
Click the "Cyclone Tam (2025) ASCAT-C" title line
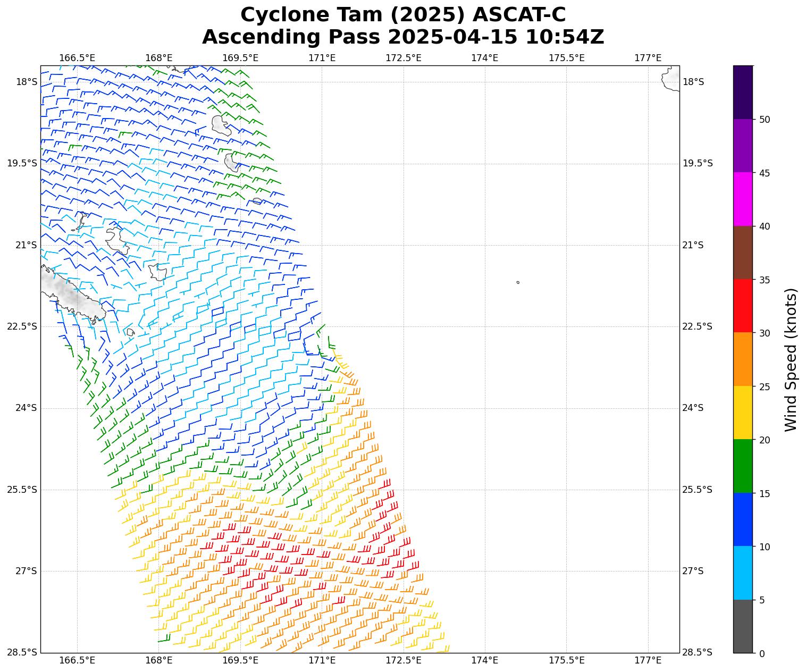pos(403,15)
